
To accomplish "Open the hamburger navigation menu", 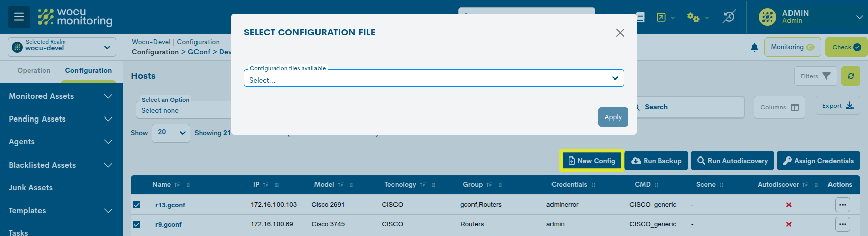I will click(x=19, y=17).
